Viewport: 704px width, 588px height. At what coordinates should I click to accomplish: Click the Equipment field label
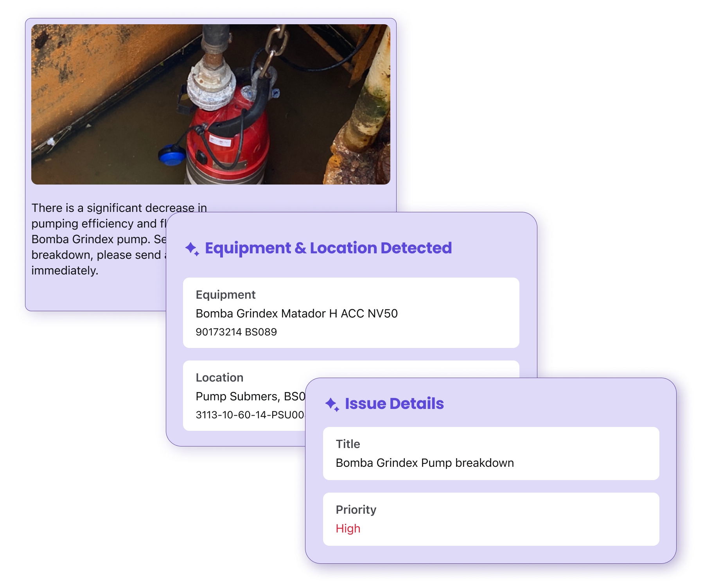tap(225, 295)
